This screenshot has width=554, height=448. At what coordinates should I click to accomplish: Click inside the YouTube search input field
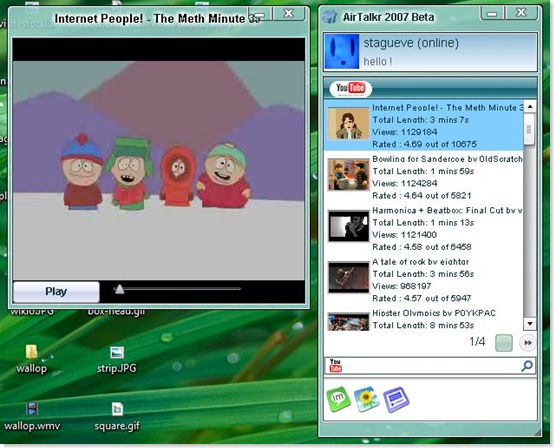(430, 366)
